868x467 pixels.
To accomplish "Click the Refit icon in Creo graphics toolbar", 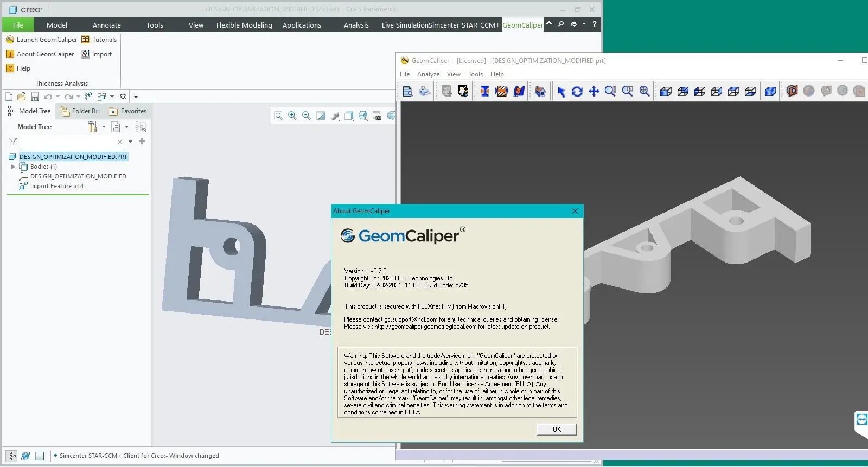I will point(278,116).
